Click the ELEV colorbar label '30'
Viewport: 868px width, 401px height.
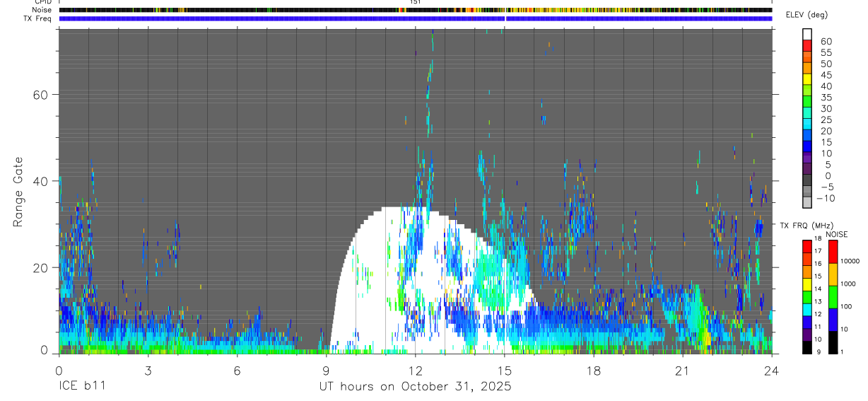pyautogui.click(x=826, y=108)
